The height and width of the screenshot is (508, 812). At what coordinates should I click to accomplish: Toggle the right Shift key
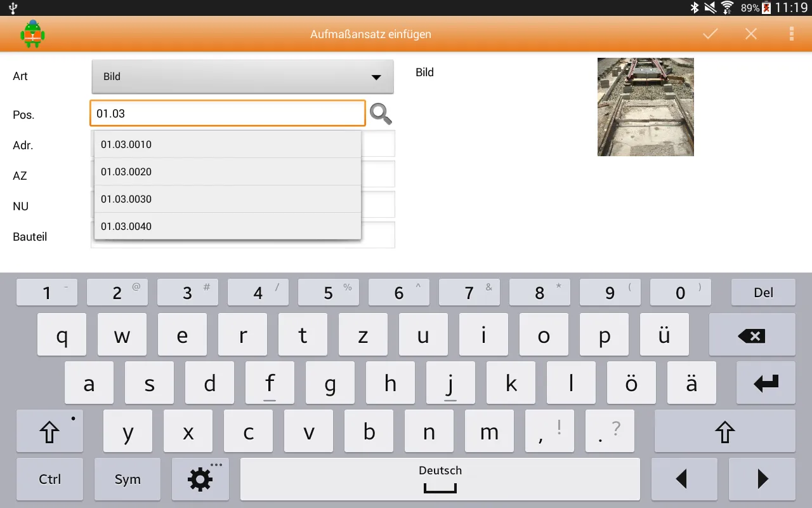[724, 432]
